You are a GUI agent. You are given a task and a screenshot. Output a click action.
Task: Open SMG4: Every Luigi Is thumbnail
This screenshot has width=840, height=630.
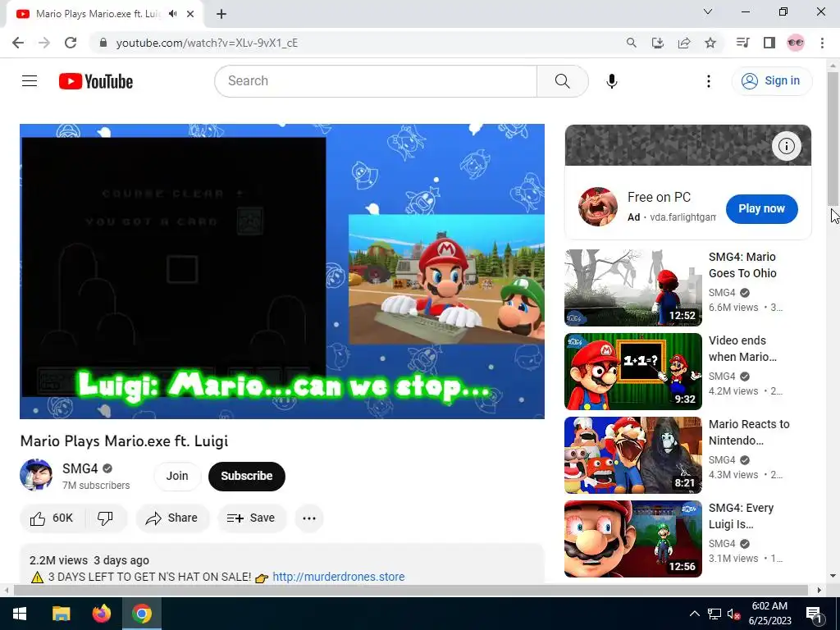633,538
